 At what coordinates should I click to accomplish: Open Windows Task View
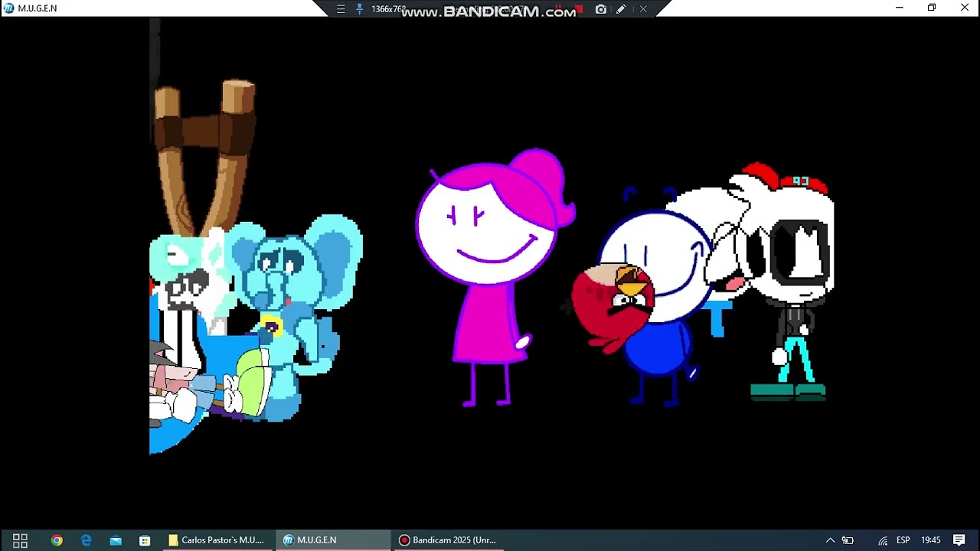[x=20, y=540]
